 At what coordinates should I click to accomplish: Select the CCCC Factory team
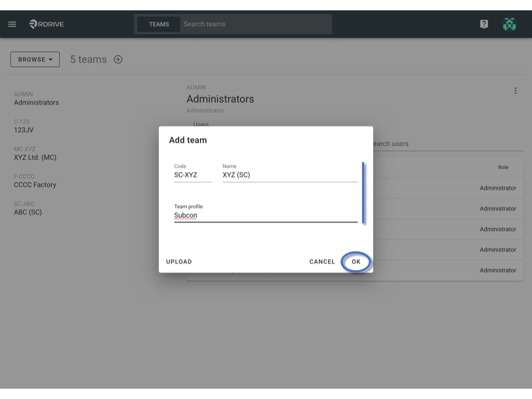pyautogui.click(x=35, y=181)
